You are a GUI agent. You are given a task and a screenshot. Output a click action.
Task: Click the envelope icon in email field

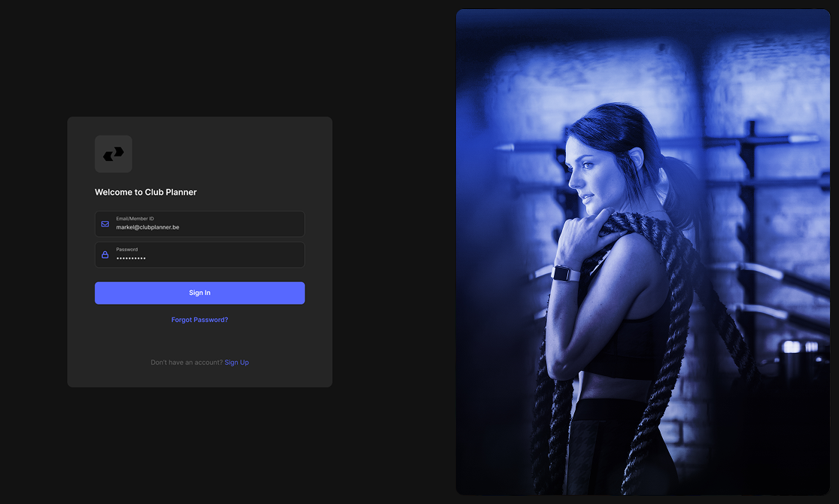tap(105, 224)
